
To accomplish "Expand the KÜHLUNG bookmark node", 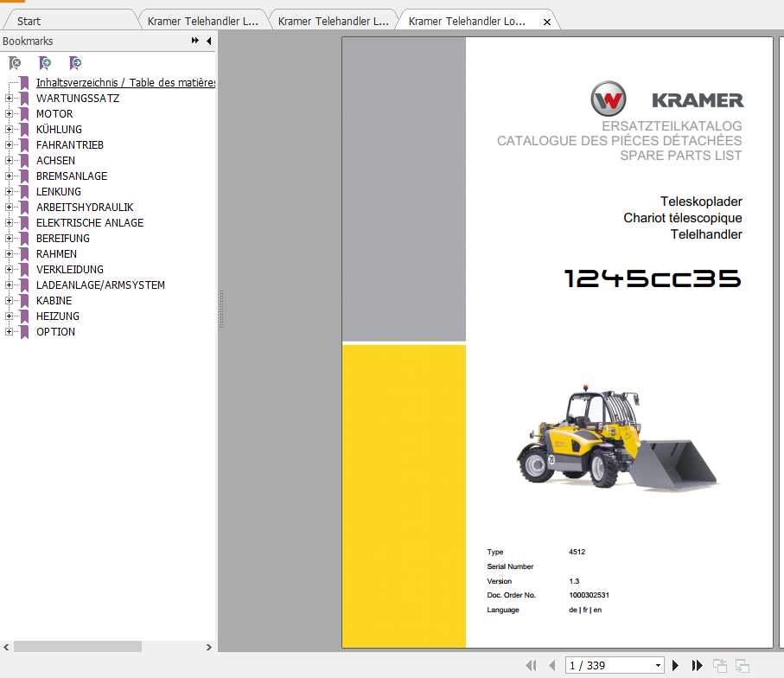I will tap(9, 129).
